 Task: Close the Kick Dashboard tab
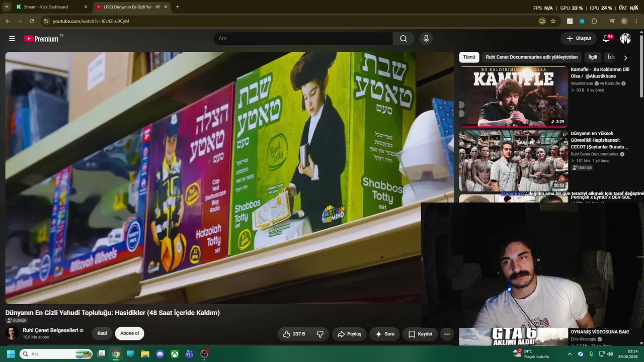[86, 7]
